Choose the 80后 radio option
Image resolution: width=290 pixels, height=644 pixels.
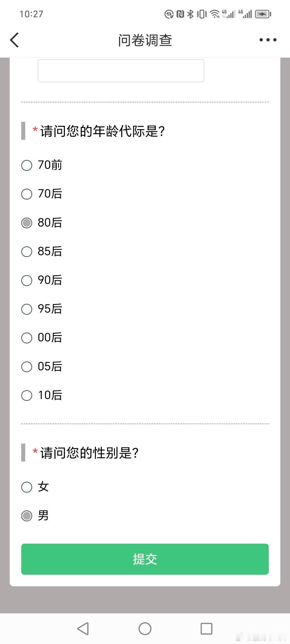click(x=42, y=223)
